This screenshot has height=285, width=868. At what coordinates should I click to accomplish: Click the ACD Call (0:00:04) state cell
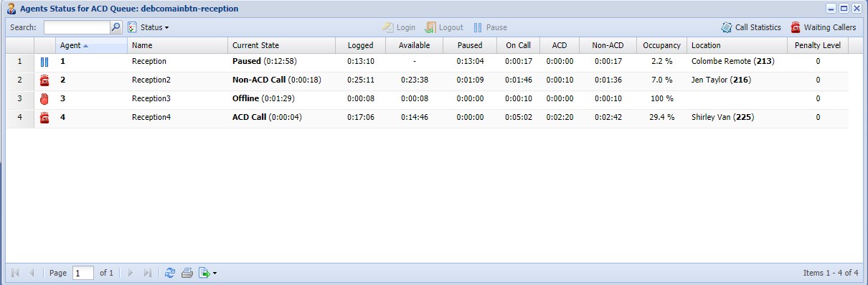(268, 118)
